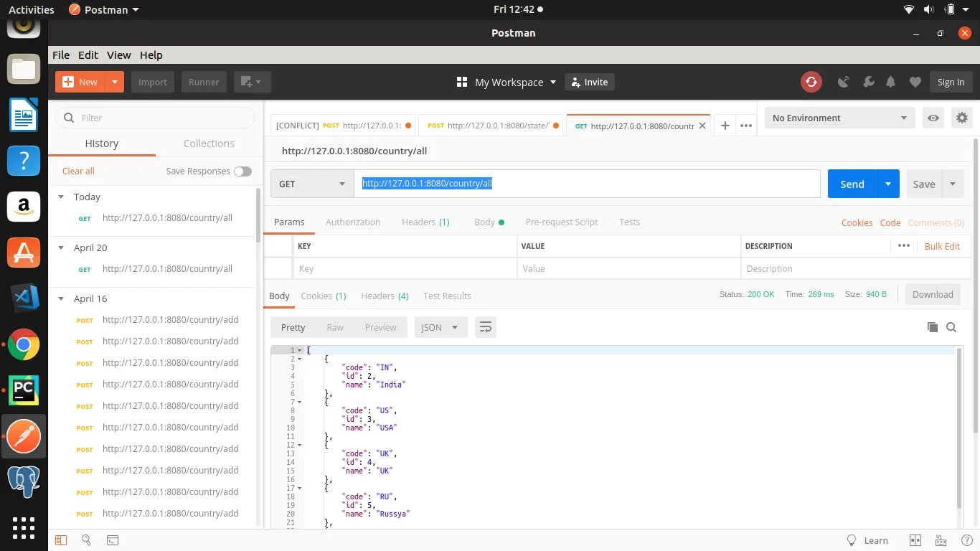Collapse the Today history group
980x551 pixels.
tap(62, 197)
